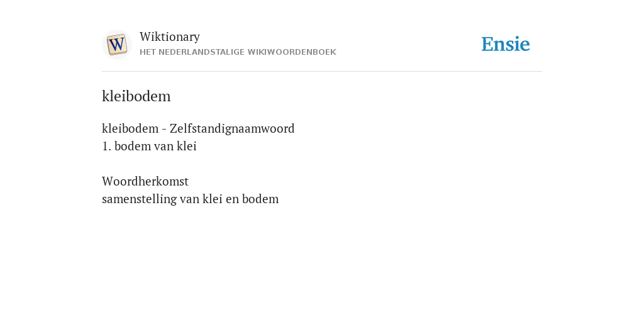Click the definition '1. bodem van klei'
644x322 pixels.
pos(149,146)
